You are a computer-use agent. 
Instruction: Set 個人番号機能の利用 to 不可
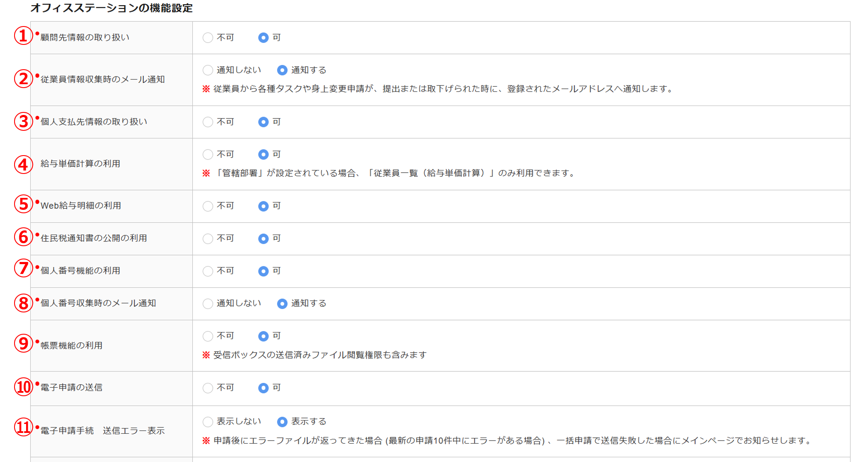pyautogui.click(x=208, y=271)
